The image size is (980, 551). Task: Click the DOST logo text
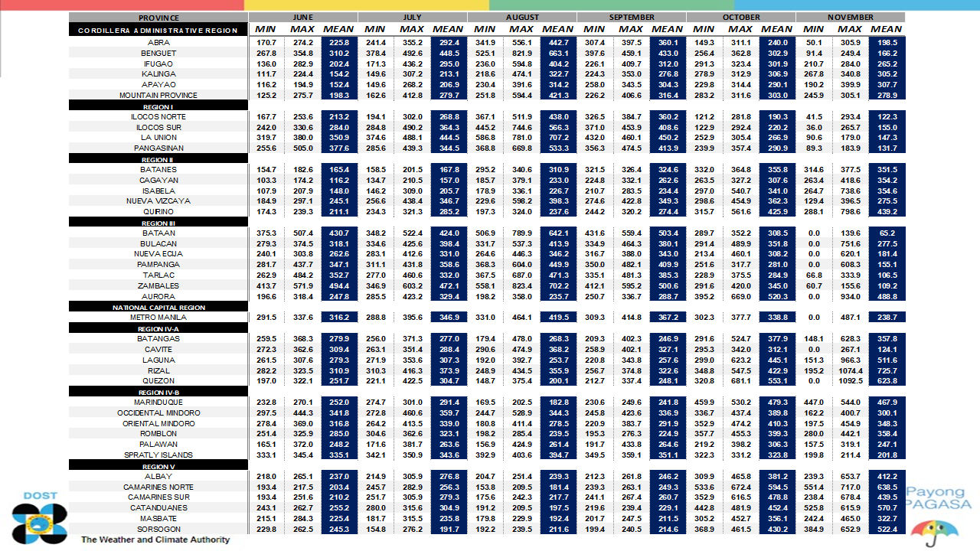40,496
